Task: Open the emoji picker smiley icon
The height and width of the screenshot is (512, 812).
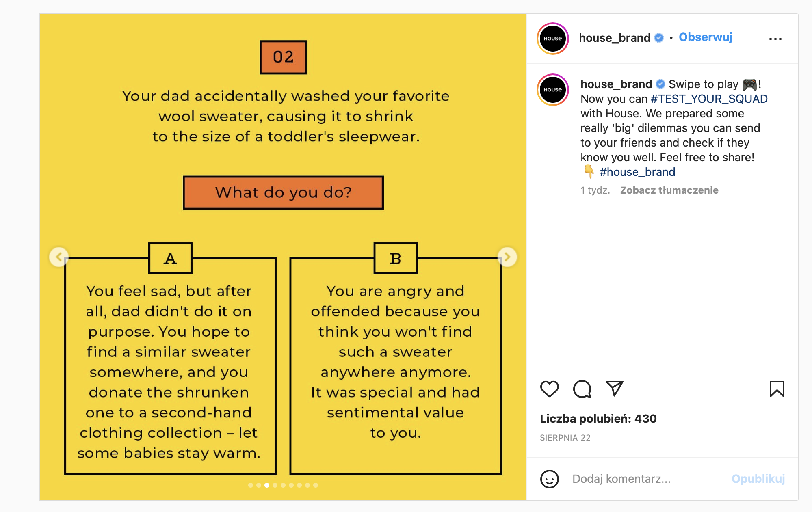Action: click(549, 479)
